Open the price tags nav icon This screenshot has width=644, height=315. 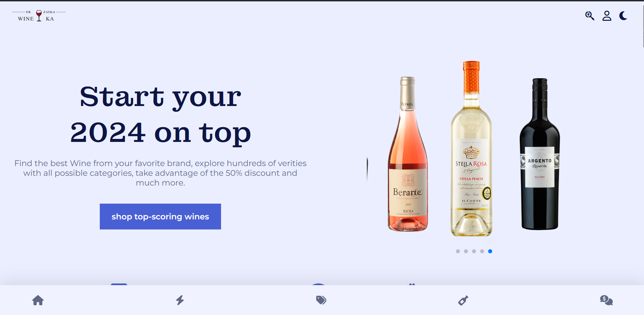point(321,300)
